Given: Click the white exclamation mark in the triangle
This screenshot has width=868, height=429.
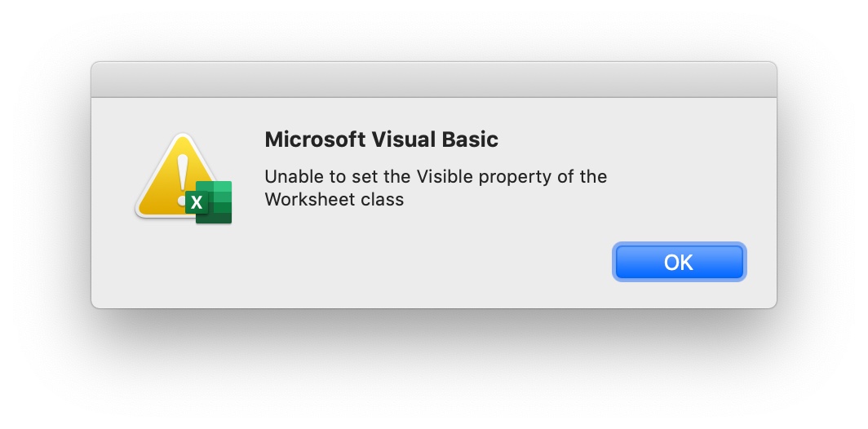Looking at the screenshot, I should point(182,179).
